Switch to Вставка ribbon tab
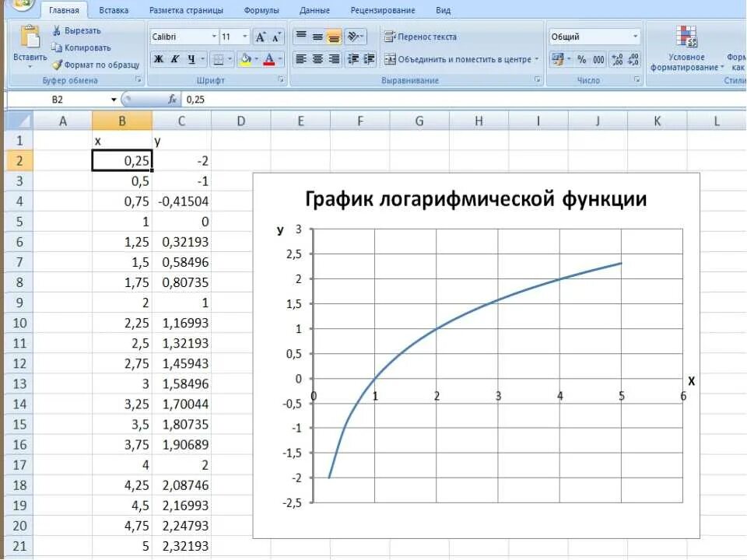747x560 pixels. point(114,10)
